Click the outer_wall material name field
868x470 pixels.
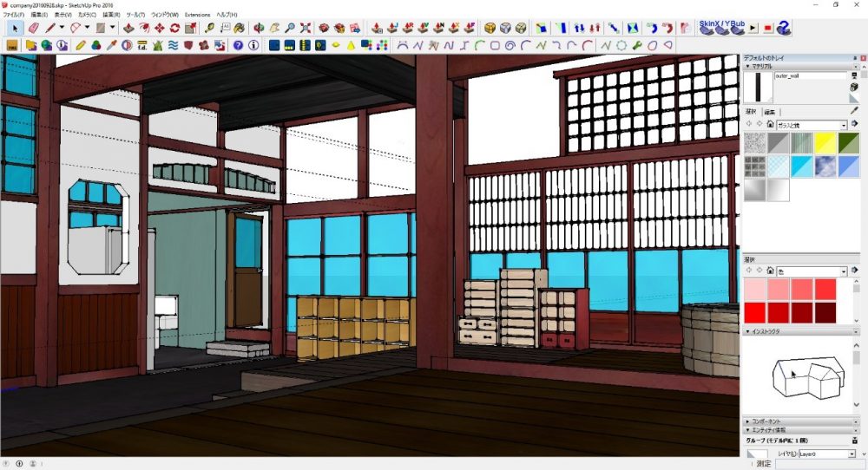click(x=809, y=76)
